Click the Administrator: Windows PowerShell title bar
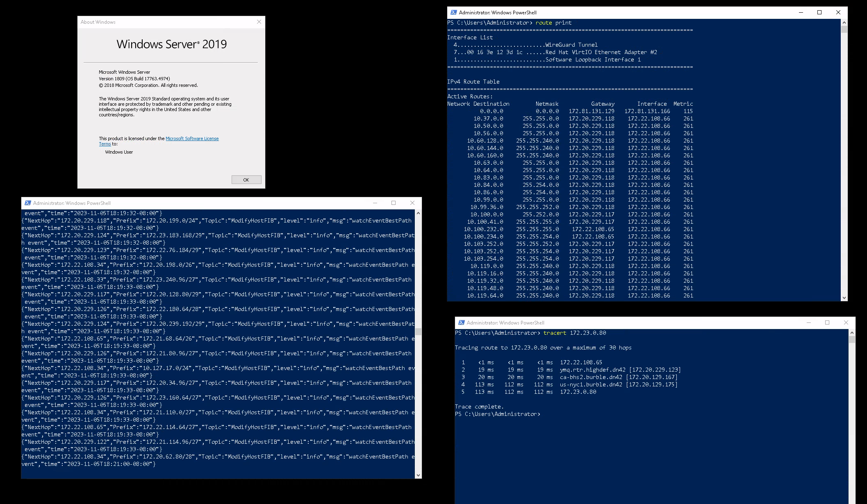The width and height of the screenshot is (867, 504). pyautogui.click(x=615, y=12)
